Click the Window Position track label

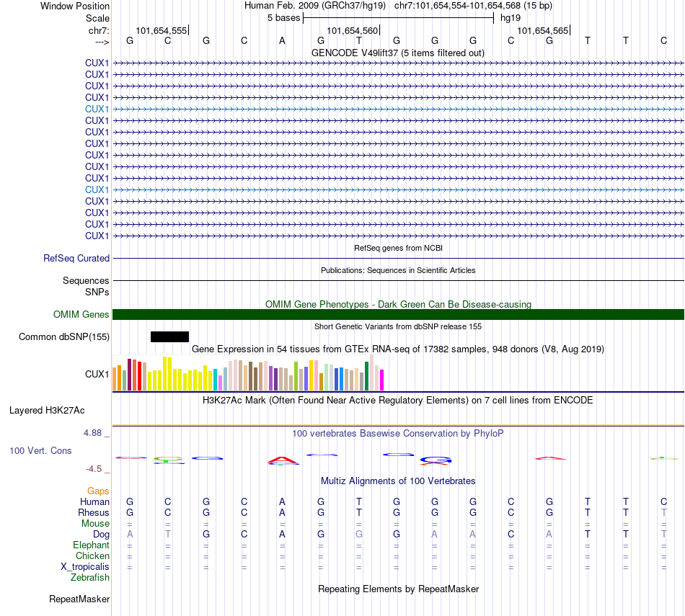(x=75, y=6)
